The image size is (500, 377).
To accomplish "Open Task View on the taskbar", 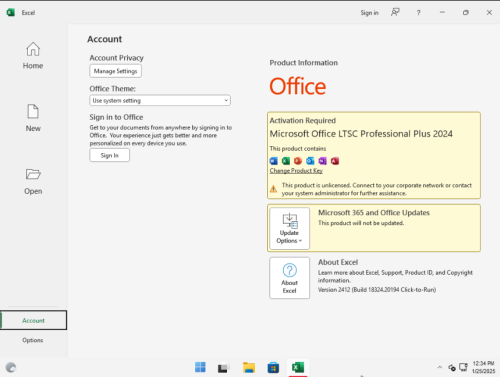I will click(224, 367).
